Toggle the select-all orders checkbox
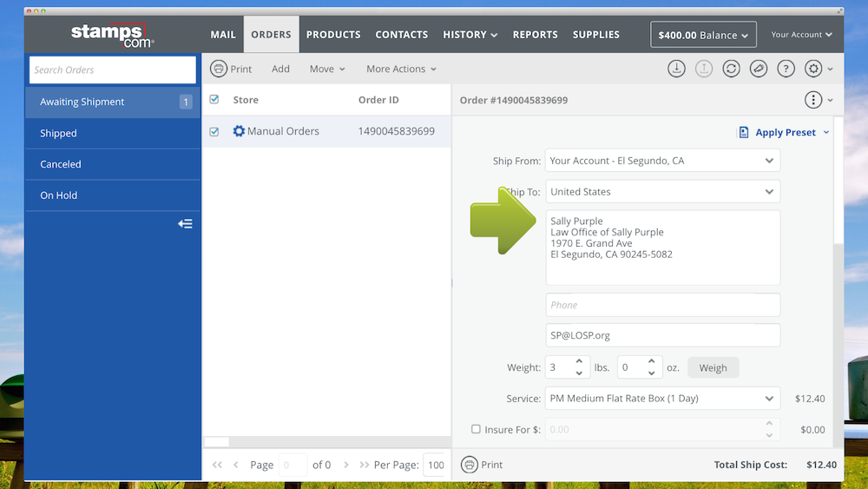The width and height of the screenshot is (868, 489). (x=214, y=100)
